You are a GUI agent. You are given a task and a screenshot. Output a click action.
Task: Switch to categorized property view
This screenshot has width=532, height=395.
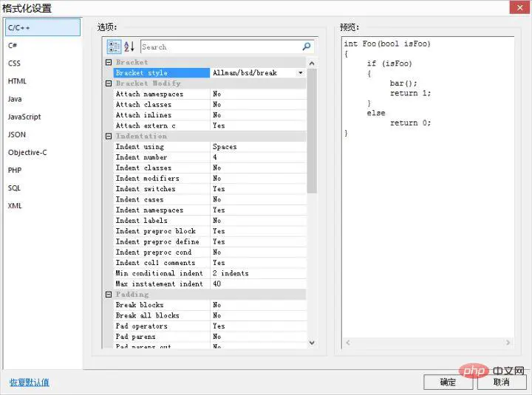[x=114, y=47]
